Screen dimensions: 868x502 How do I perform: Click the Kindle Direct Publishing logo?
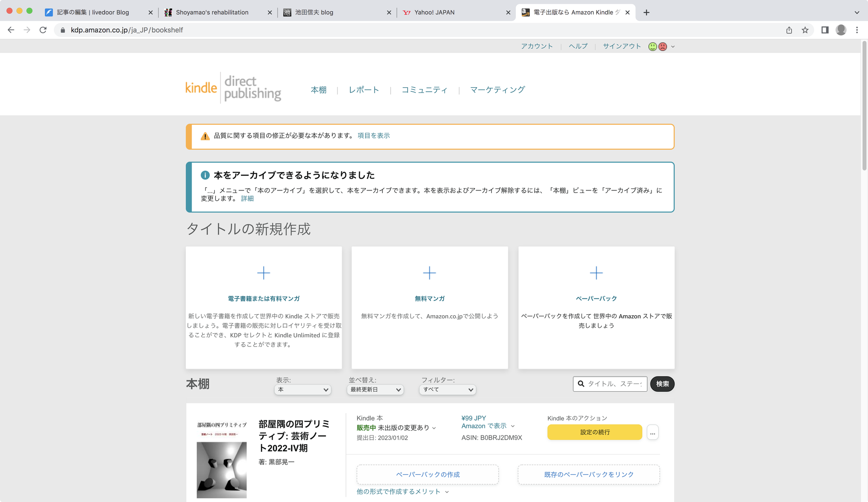(233, 88)
